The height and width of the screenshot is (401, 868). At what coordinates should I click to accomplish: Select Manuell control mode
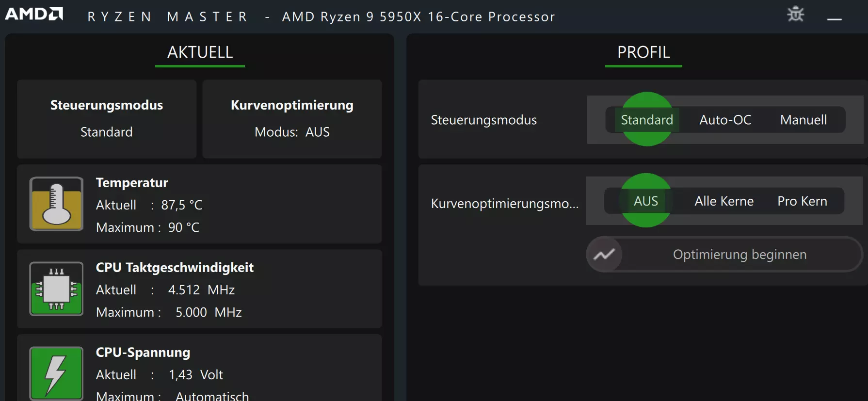(804, 120)
